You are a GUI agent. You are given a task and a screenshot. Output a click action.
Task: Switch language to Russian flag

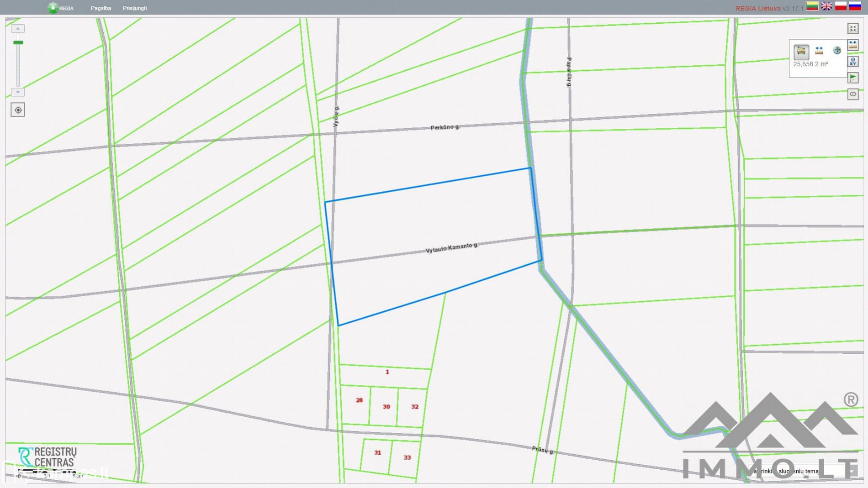855,6
